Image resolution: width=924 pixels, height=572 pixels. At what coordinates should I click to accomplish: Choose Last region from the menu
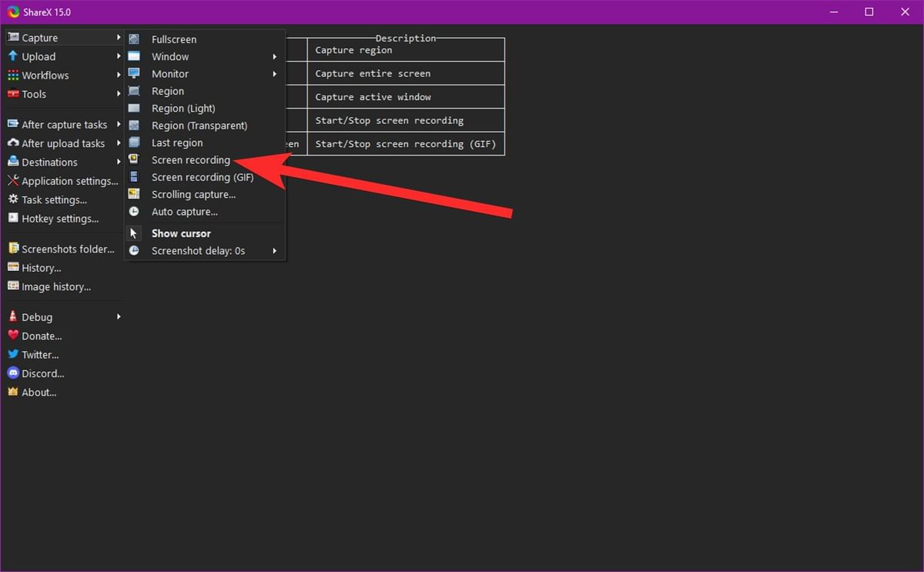click(177, 142)
